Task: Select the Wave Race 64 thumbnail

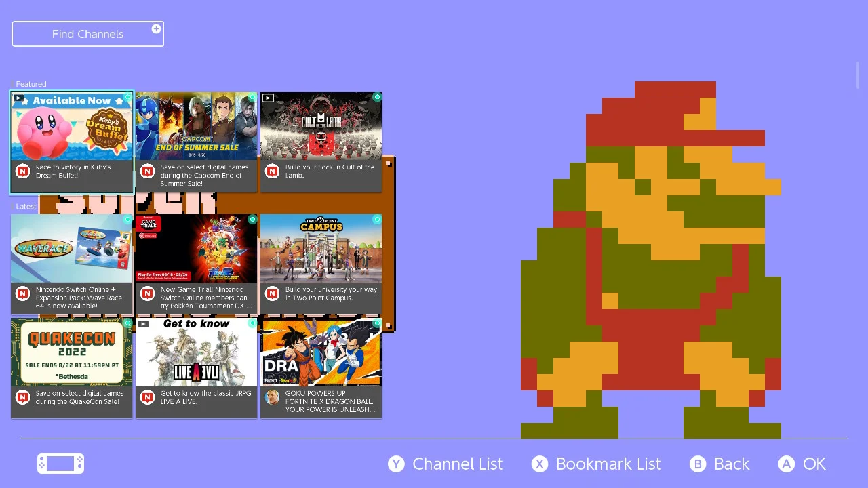Action: point(72,249)
